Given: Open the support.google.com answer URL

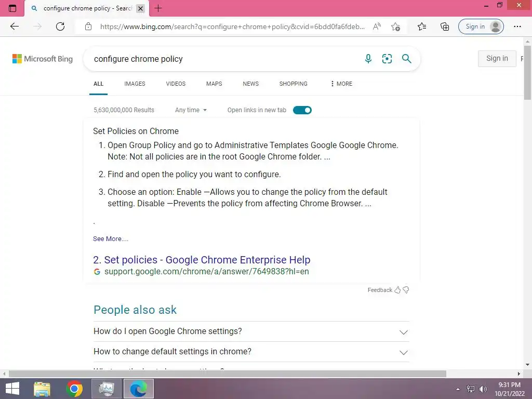Looking at the screenshot, I should click(207, 271).
